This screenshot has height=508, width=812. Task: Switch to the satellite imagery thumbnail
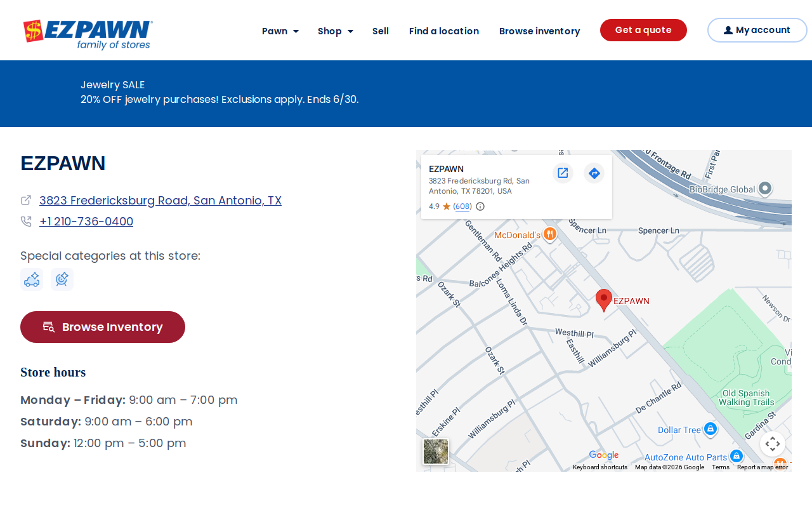(436, 451)
